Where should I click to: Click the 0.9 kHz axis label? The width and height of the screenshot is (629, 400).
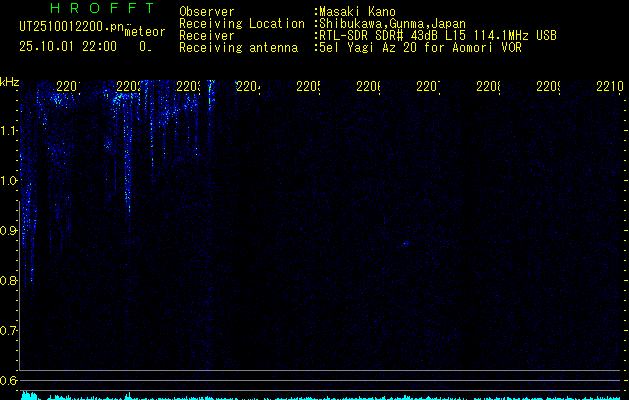click(x=9, y=231)
